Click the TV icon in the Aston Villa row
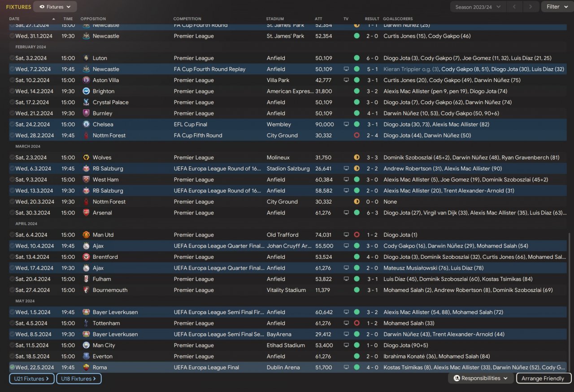This screenshot has width=574, height=392. [346, 80]
